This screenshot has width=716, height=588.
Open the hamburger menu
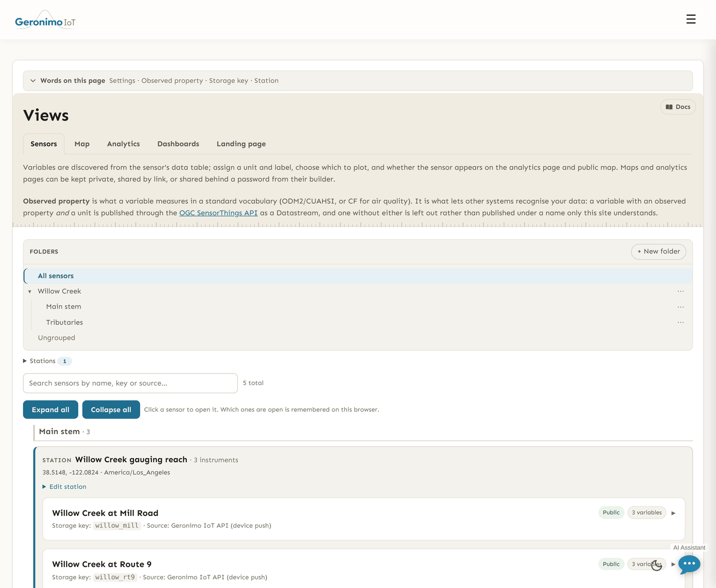pyautogui.click(x=691, y=19)
